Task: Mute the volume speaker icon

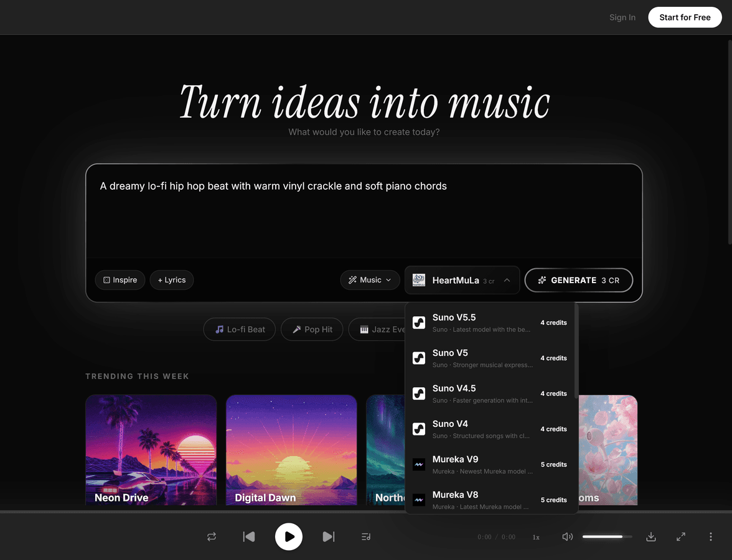Action: (567, 536)
